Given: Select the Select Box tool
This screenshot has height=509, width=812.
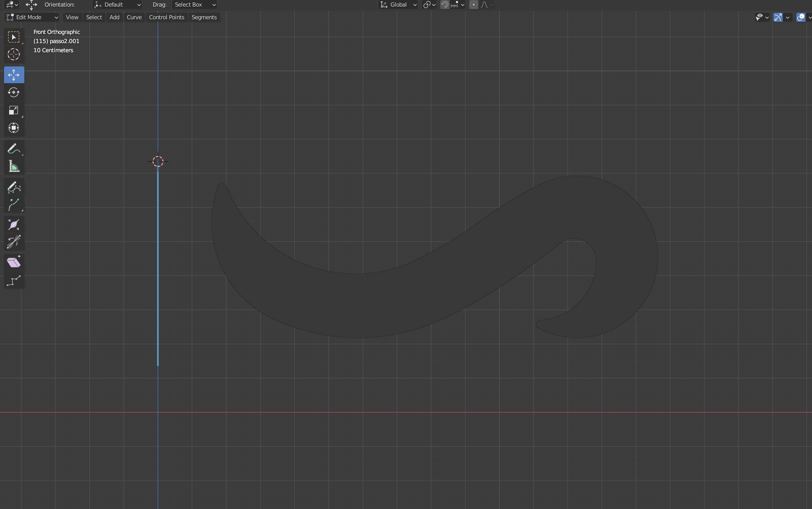Looking at the screenshot, I should click(14, 37).
